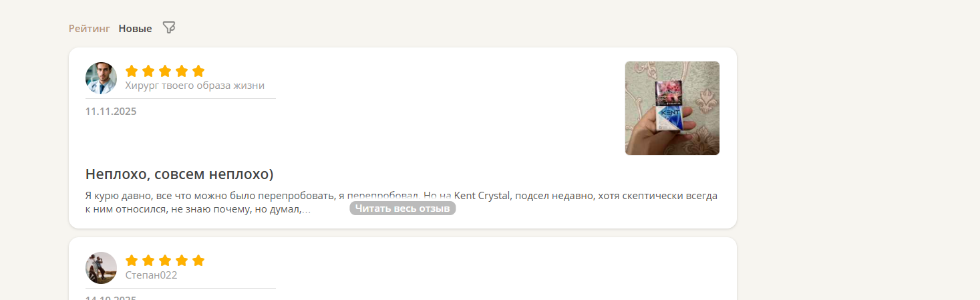The image size is (980, 300).
Task: Open profile link Хирург твоего образа жизни
Action: point(195,86)
